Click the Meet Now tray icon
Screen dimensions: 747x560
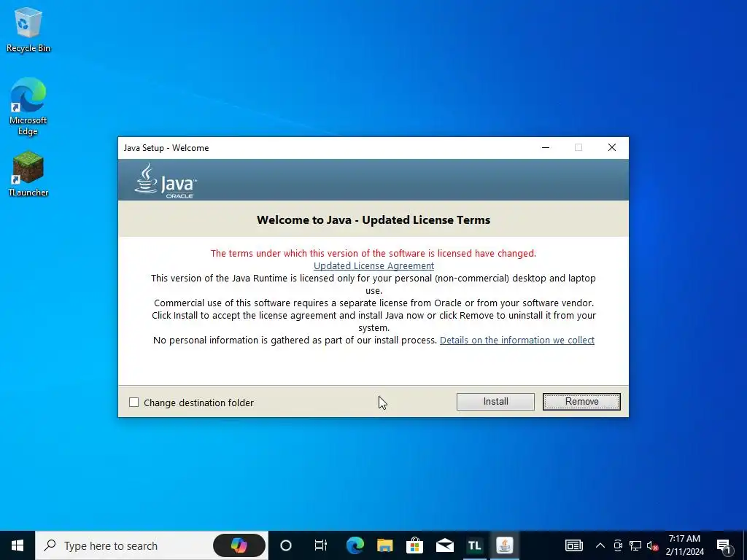[618, 545]
